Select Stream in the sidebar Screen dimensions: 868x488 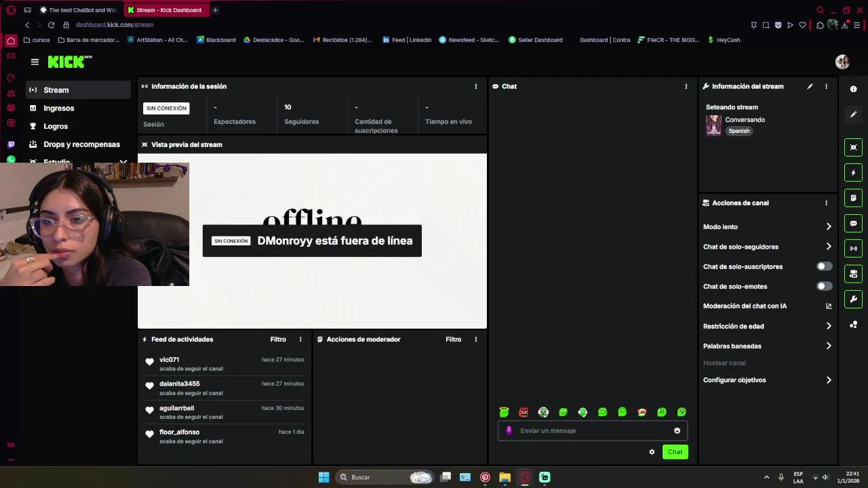(79, 89)
